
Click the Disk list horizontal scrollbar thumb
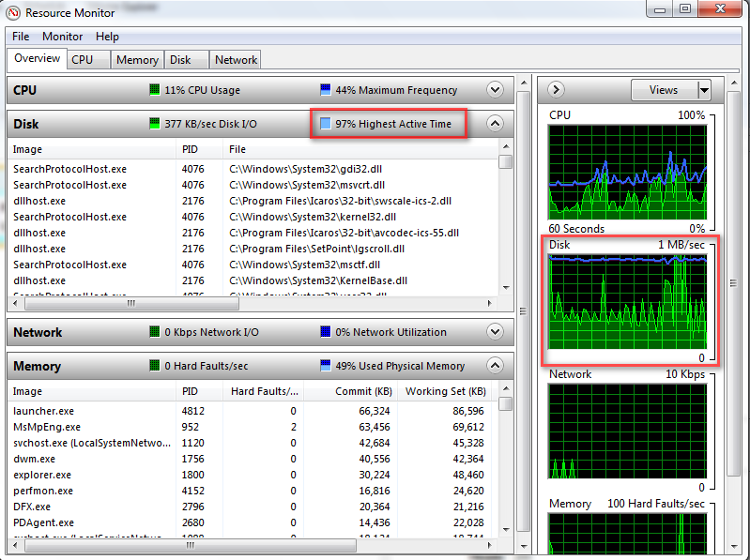click(x=131, y=303)
